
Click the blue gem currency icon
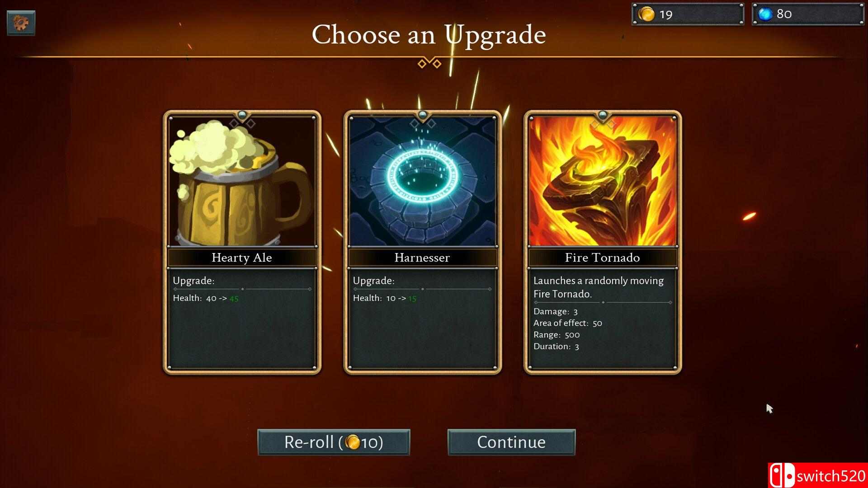[x=765, y=14]
